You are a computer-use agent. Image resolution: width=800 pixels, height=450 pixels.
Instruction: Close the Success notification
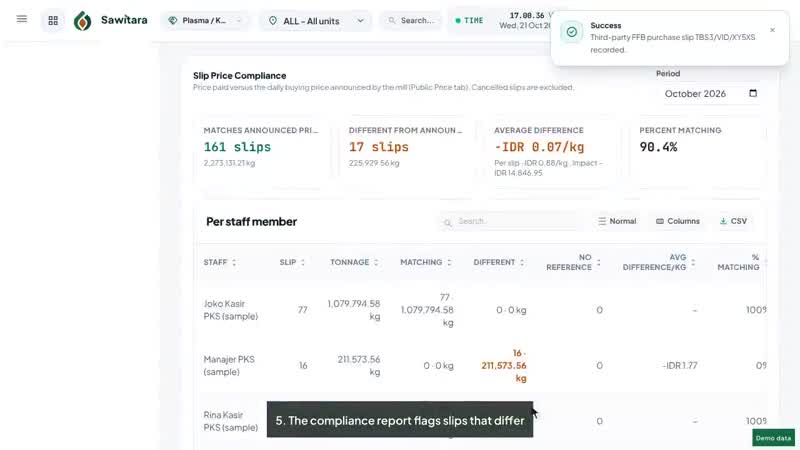tap(772, 30)
